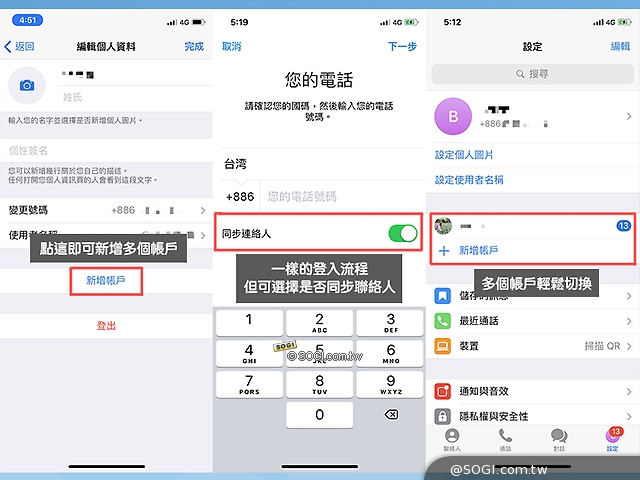This screenshot has height=480, width=640.
Task: Click the +886 country code field
Action: coord(240,197)
